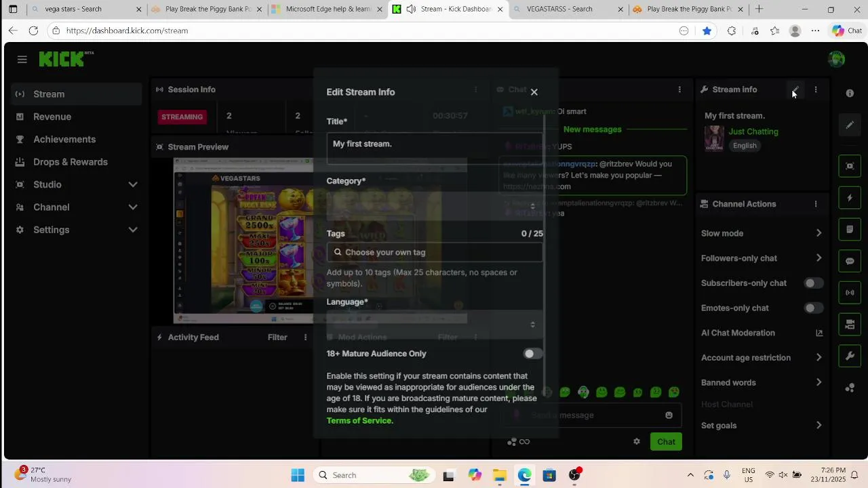Open Channel Actions three-dot menu
The image size is (868, 488).
click(816, 204)
